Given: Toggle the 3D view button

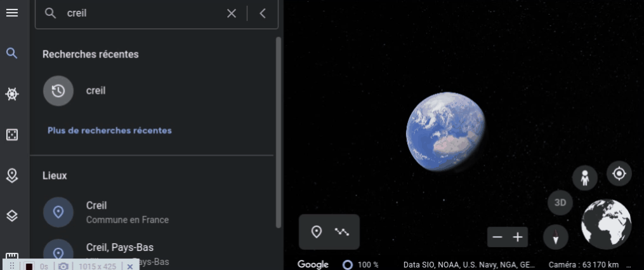Looking at the screenshot, I should pos(560,203).
